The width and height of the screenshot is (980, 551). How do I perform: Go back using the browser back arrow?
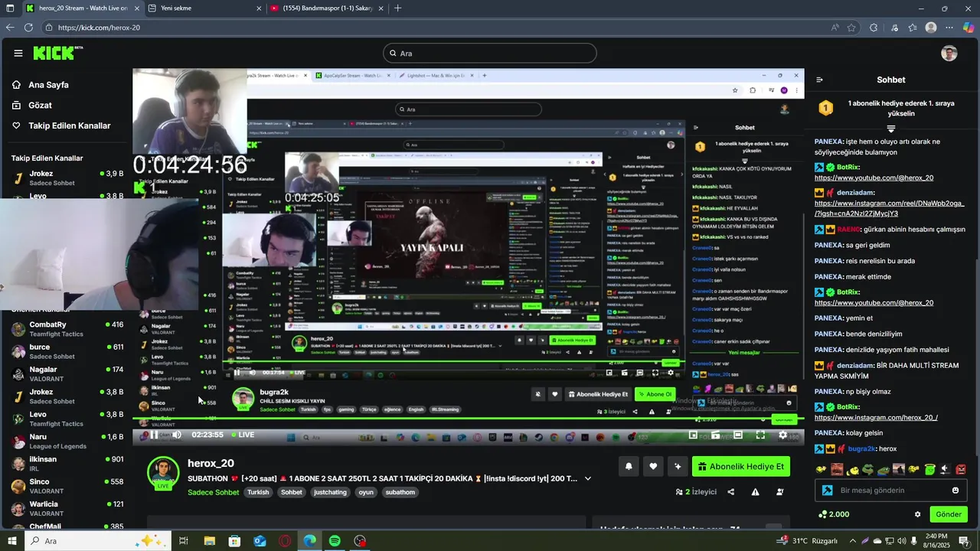(x=10, y=28)
